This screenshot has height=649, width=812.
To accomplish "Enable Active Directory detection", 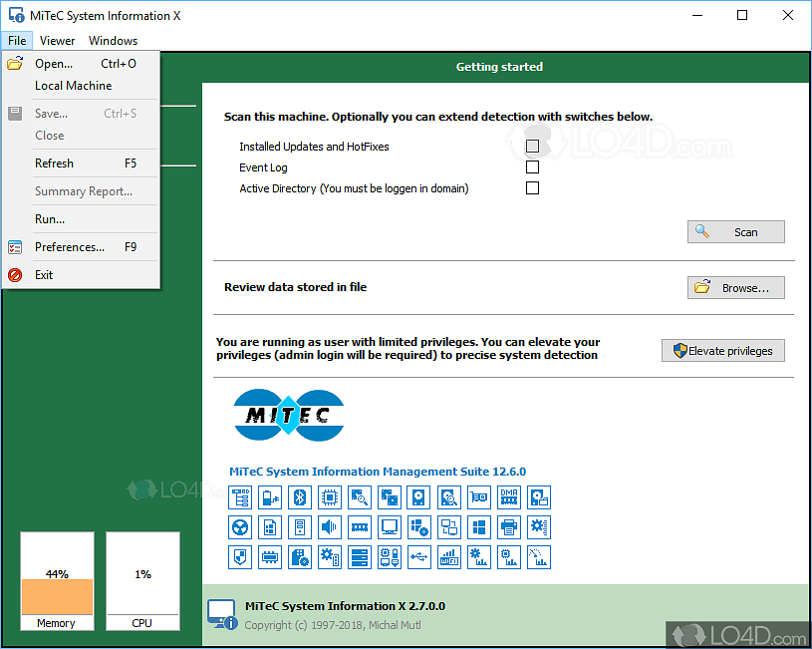I will click(x=532, y=187).
